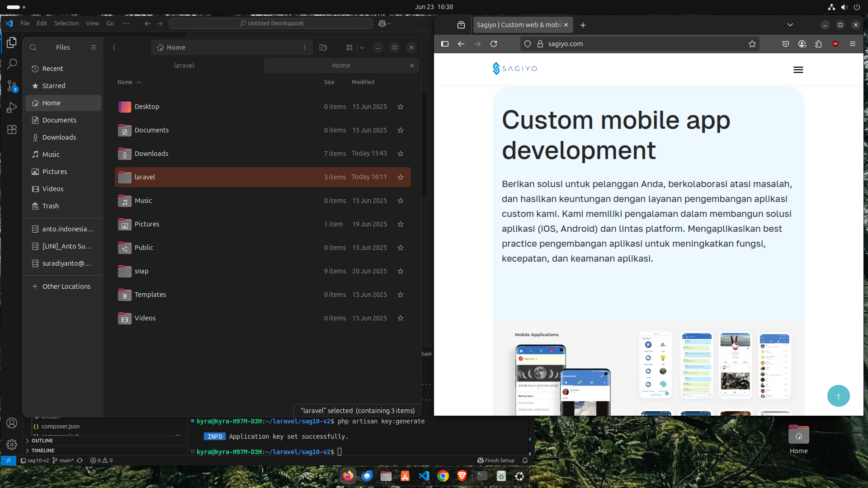Launch Google Chrome from the dock

point(443,476)
